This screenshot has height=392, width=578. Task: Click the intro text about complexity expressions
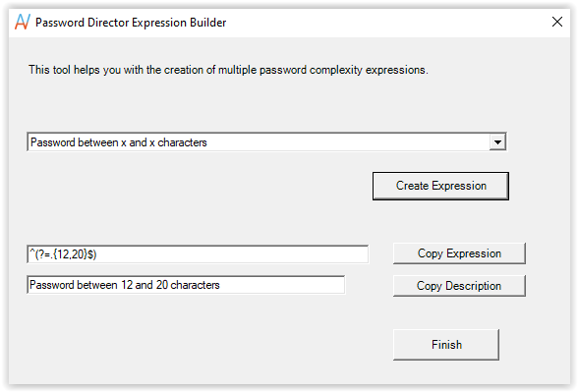pos(228,70)
